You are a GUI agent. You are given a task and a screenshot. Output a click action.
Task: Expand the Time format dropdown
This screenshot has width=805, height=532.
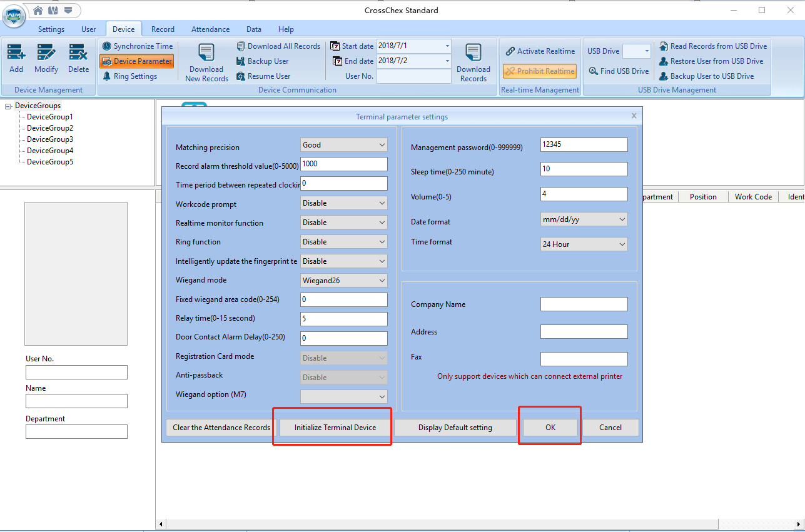(584, 244)
